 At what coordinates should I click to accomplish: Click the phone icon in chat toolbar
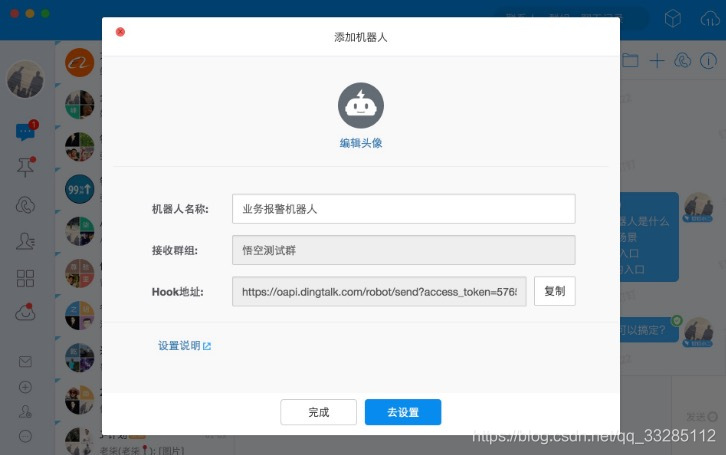pos(682,60)
